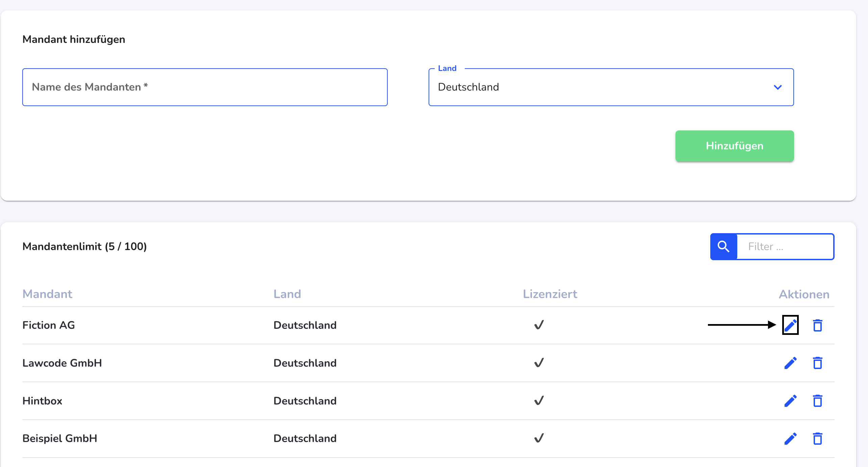This screenshot has height=467, width=868.
Task: Open the Land dropdown showing Deutschland
Action: (x=611, y=87)
